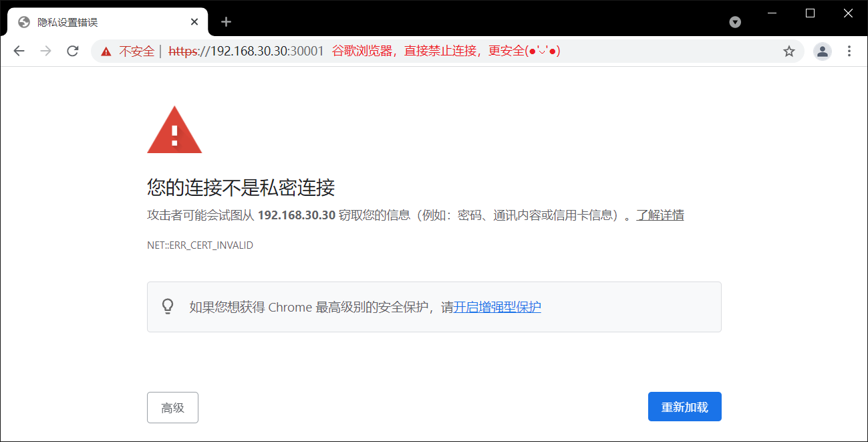
Task: Click the large red warning triangle
Action: [x=174, y=130]
